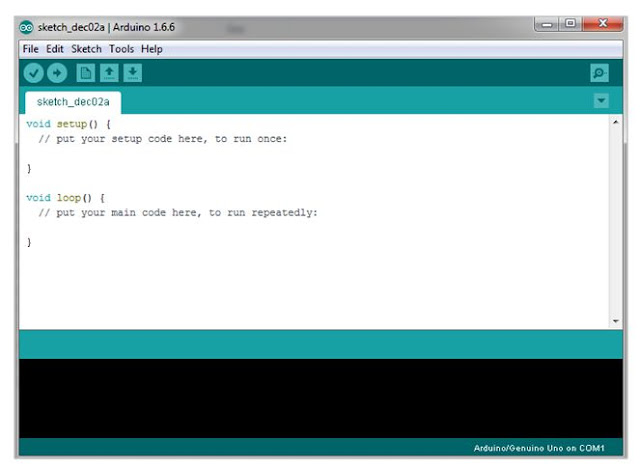Create a new sketch with New icon
The width and height of the screenshot is (640, 471).
point(86,73)
